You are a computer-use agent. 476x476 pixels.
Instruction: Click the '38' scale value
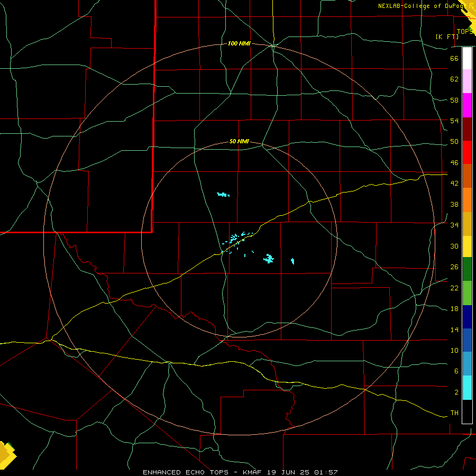454,204
